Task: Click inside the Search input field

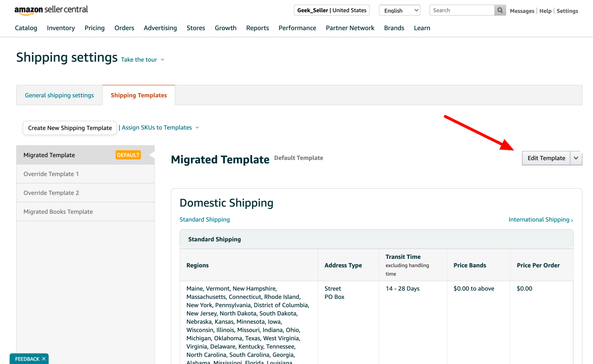Action: tap(460, 10)
